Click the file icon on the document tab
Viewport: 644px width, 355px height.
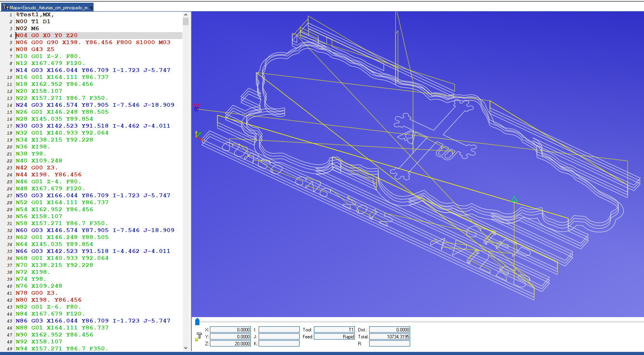pos(6,7)
